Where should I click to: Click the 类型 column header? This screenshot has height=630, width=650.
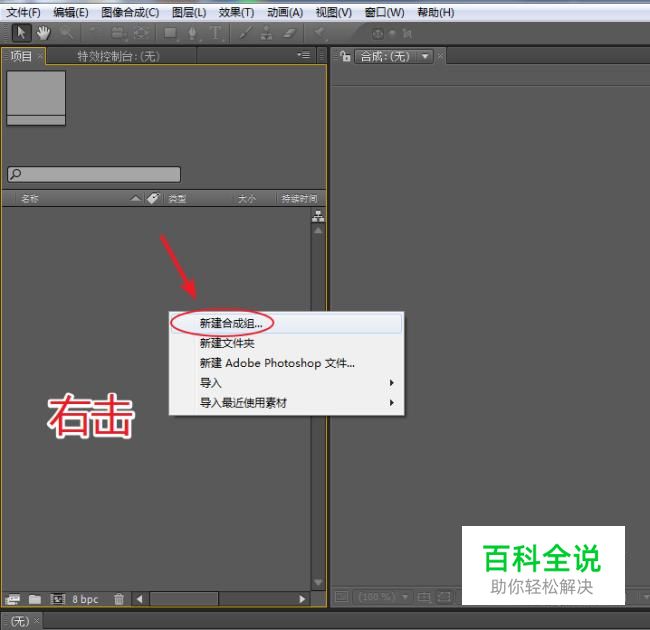click(x=177, y=199)
